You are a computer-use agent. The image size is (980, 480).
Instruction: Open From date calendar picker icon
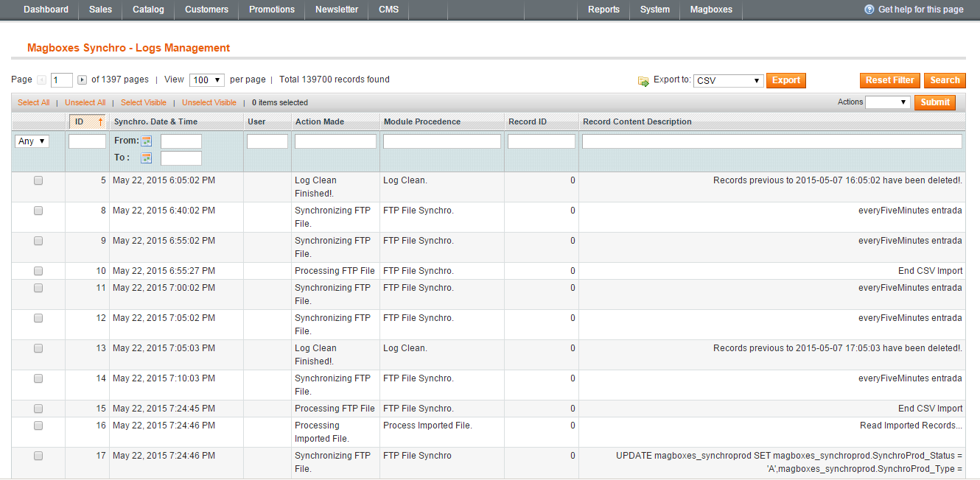pyautogui.click(x=147, y=141)
